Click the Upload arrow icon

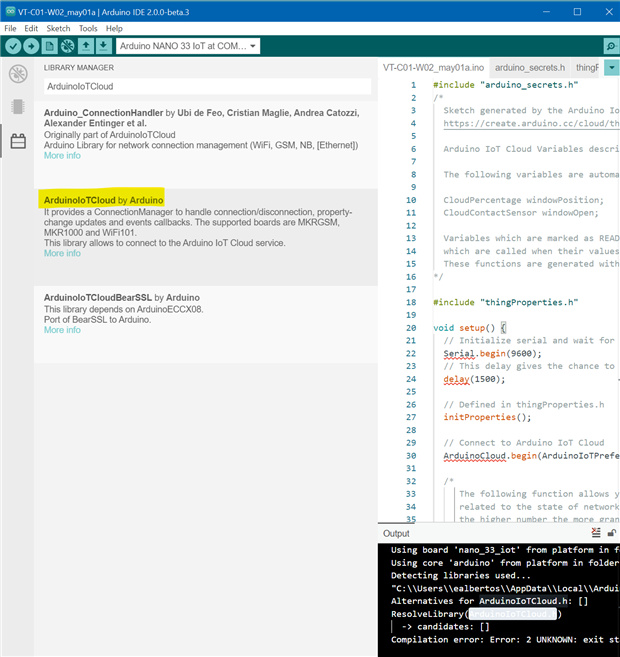point(31,46)
